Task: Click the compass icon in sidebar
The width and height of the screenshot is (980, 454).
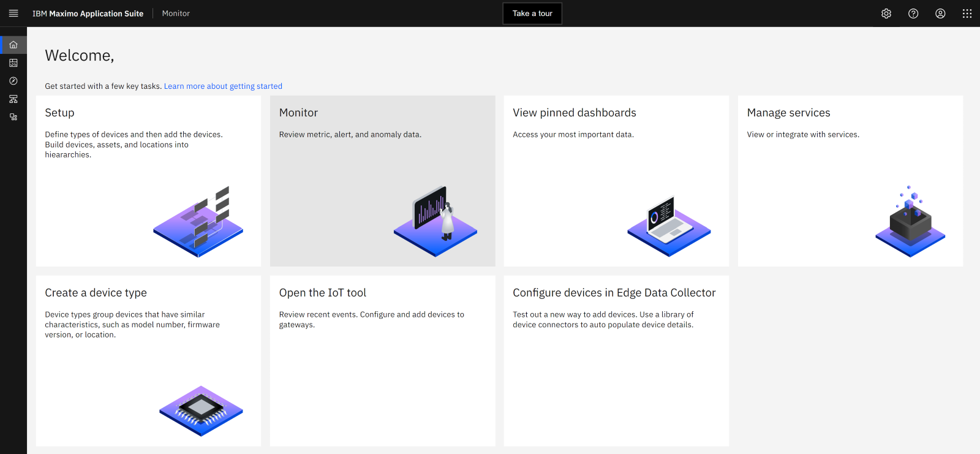Action: [x=13, y=81]
